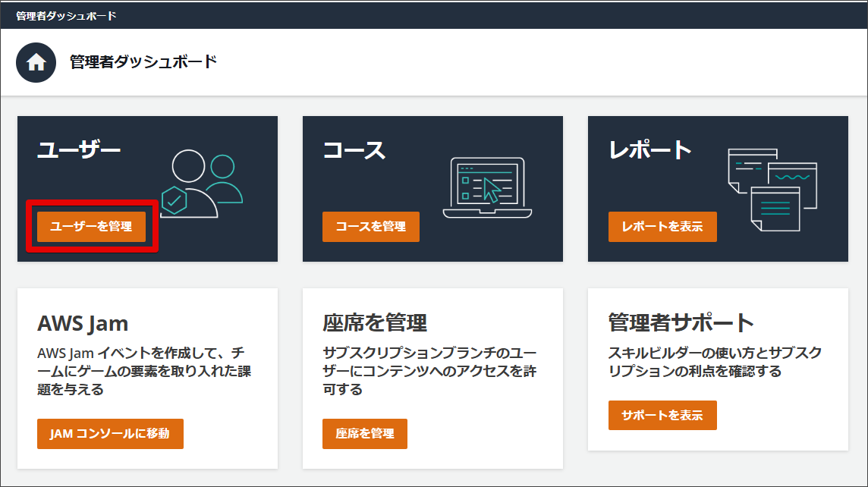Open サポートを表示 under 管理者サポート
868x487 pixels.
[662, 415]
